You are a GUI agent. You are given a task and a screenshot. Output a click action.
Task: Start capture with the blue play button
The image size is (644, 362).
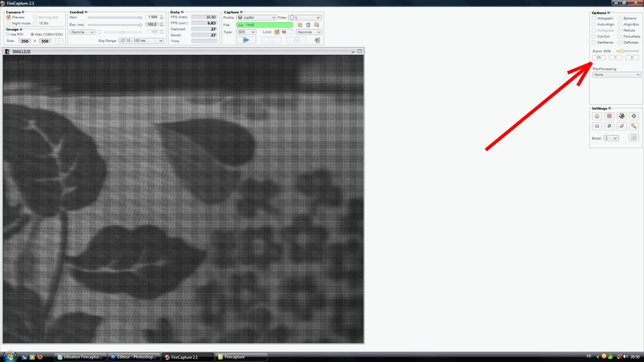click(246, 40)
